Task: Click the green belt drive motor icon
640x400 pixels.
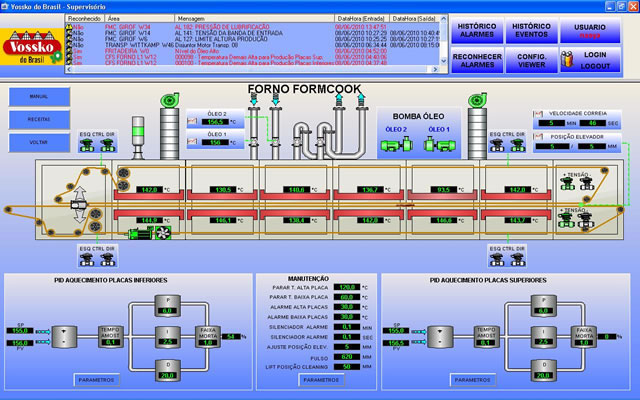Action: (x=140, y=233)
